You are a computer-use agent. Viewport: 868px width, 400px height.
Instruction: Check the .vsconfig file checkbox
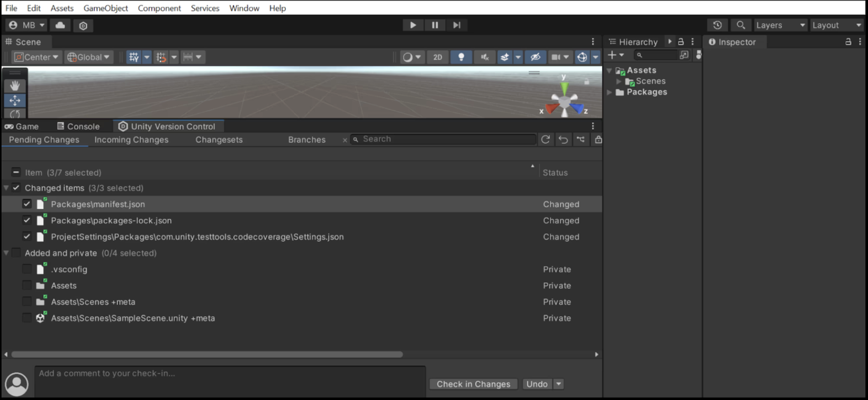(27, 269)
